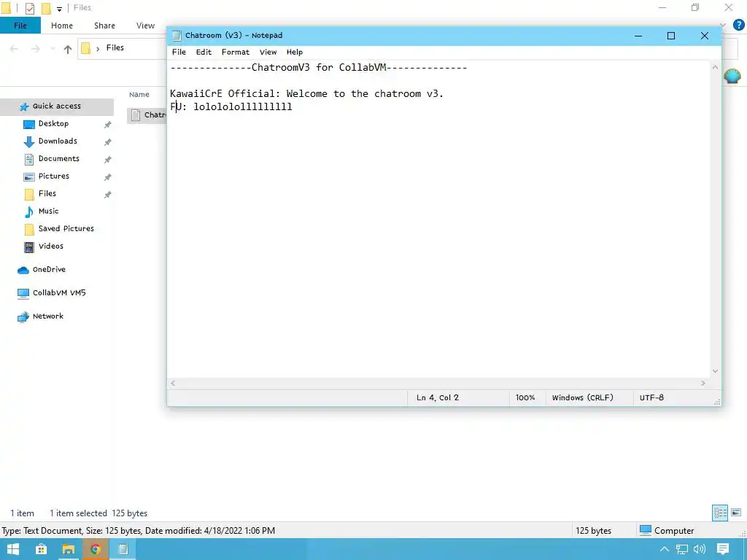Viewport: 747px width, 560px height.
Task: Open Customize Quick Access Toolbar dropdown
Action: pos(59,9)
